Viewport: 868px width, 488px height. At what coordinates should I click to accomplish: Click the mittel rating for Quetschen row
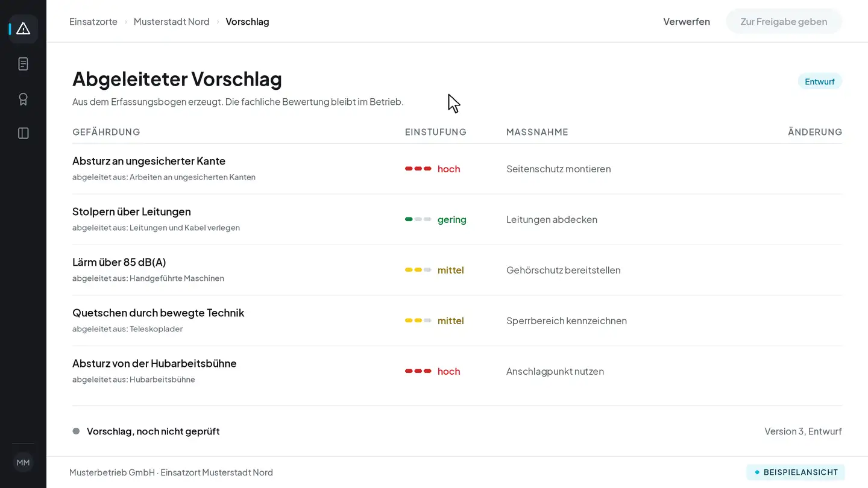(435, 321)
